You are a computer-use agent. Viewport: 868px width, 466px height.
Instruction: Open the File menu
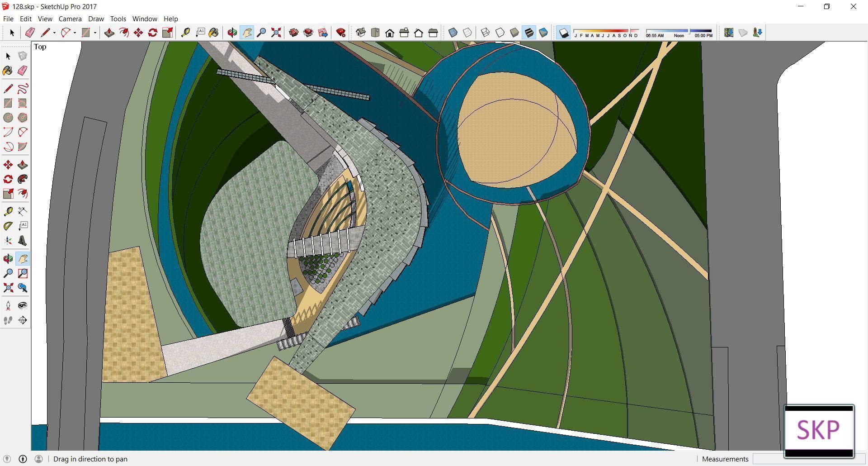pyautogui.click(x=8, y=19)
